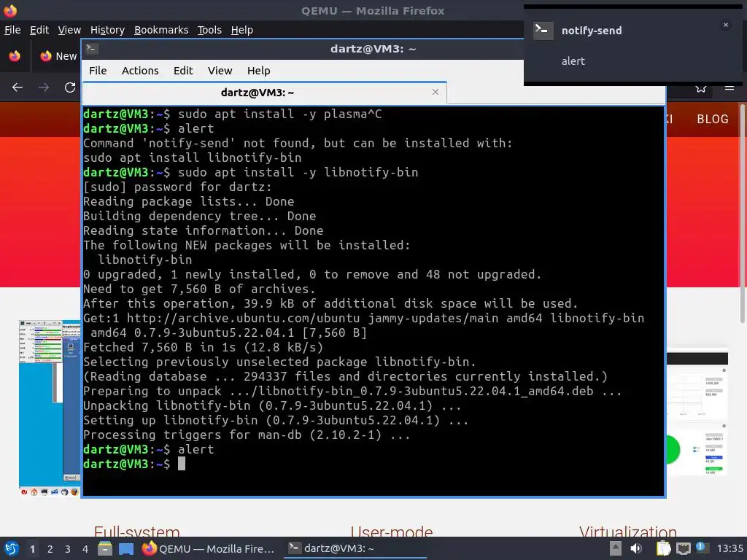This screenshot has width=747, height=560.
Task: Launch file manager from taskbar quicklaunch
Action: click(105, 548)
